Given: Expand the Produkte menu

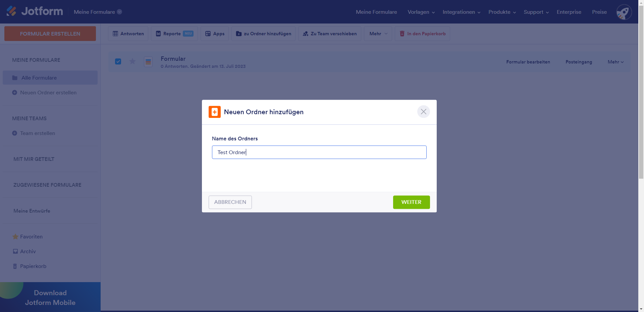Looking at the screenshot, I should 502,12.
